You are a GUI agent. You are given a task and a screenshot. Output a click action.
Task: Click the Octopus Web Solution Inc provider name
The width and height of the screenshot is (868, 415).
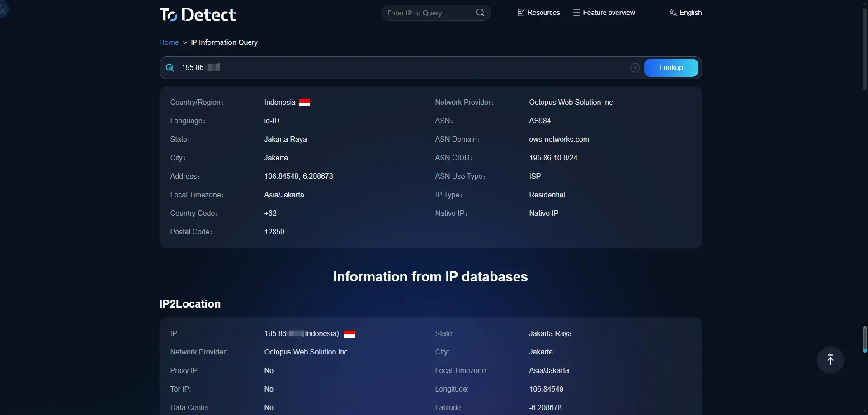tap(571, 102)
